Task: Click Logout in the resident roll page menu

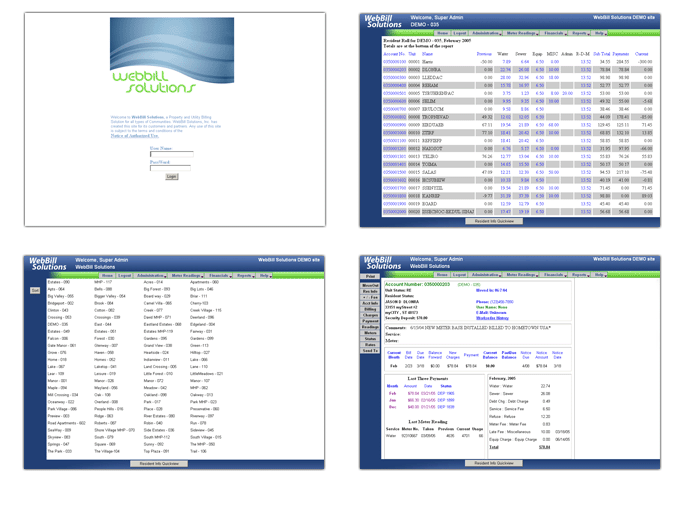Action: pos(460,33)
